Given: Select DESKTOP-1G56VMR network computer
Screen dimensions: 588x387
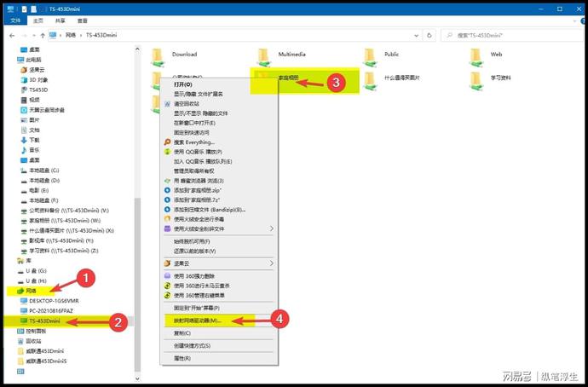Looking at the screenshot, I should point(49,301).
